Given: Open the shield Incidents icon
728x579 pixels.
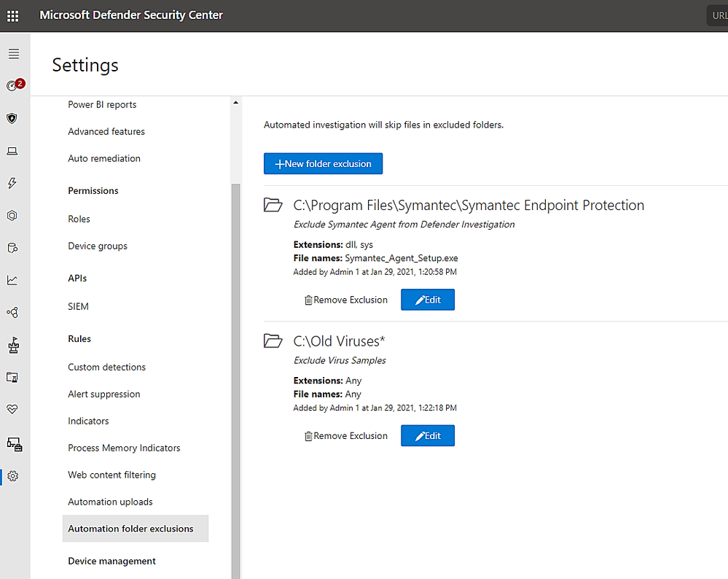Looking at the screenshot, I should click(x=12, y=118).
